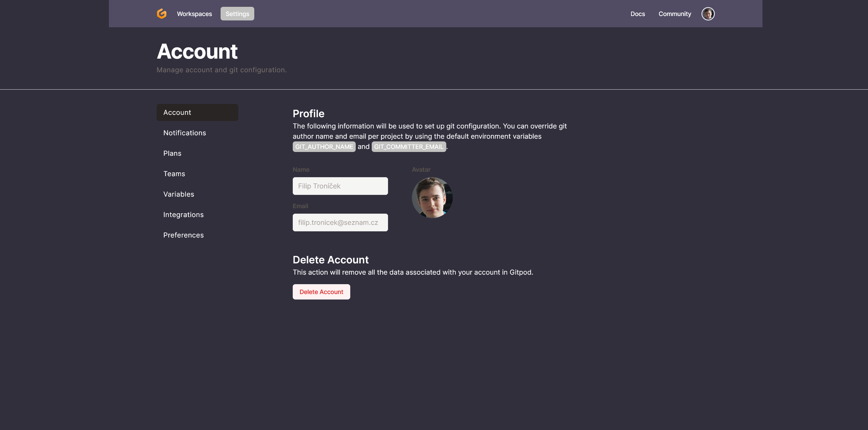Open the Teams settings section
The width and height of the screenshot is (868, 430).
tap(174, 174)
